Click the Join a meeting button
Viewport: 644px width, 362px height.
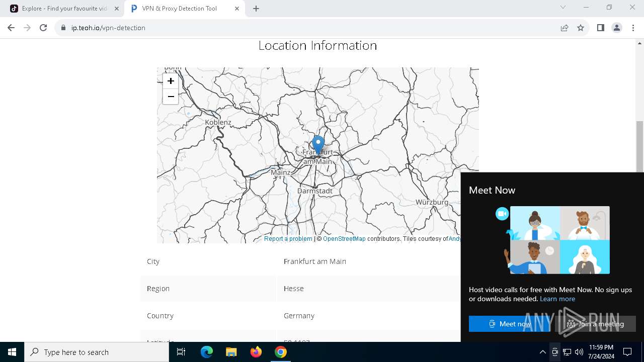[595, 324]
